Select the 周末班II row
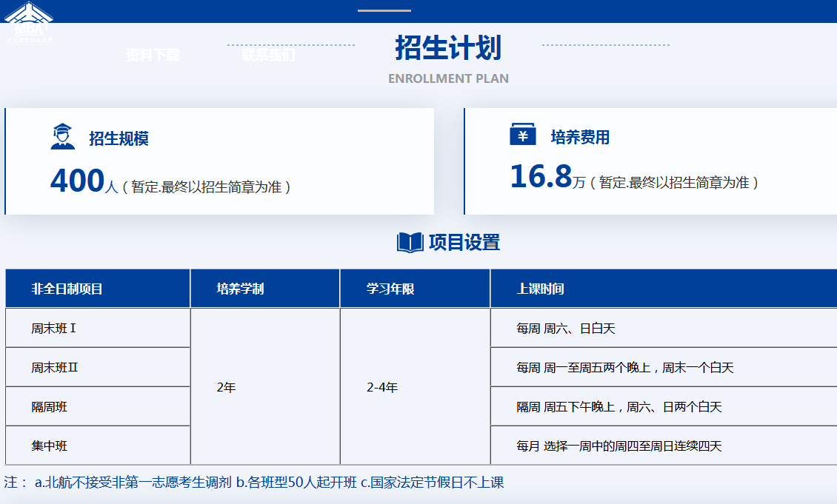837x504 pixels. pyautogui.click(x=55, y=367)
